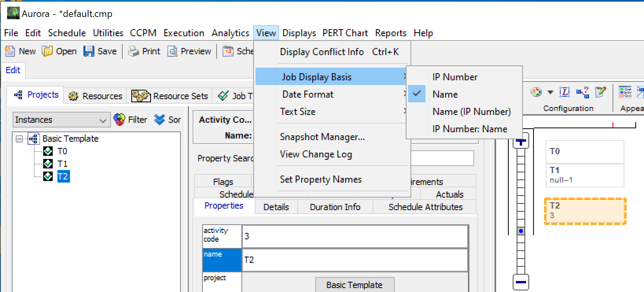Click the Sort arrows icon
Image resolution: width=644 pixels, height=292 pixels.
click(x=160, y=120)
